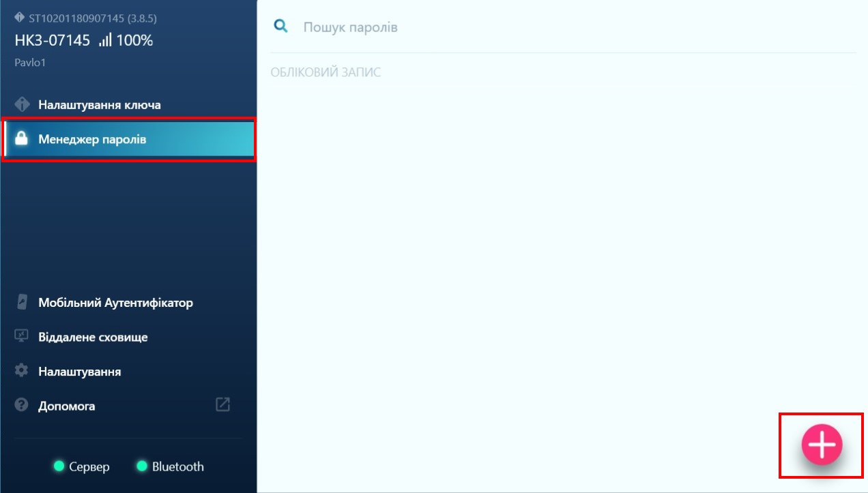The width and height of the screenshot is (868, 493).
Task: Select Менеджер паролів in the sidebar
Action: [92, 140]
